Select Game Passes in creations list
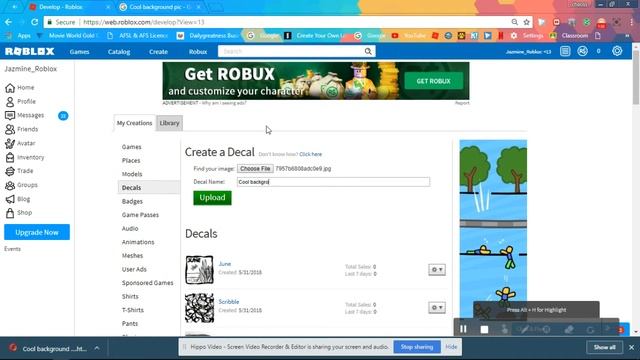Image resolution: width=640 pixels, height=360 pixels. [140, 215]
